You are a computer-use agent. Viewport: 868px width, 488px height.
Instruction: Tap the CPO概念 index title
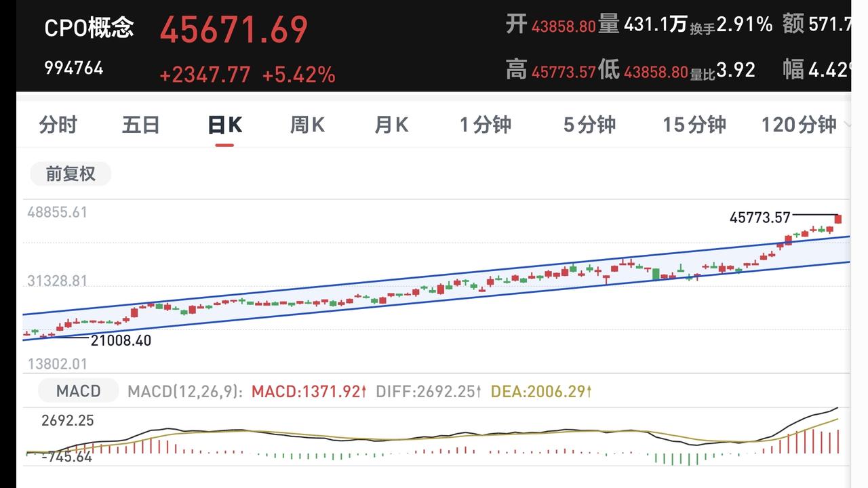click(x=89, y=28)
